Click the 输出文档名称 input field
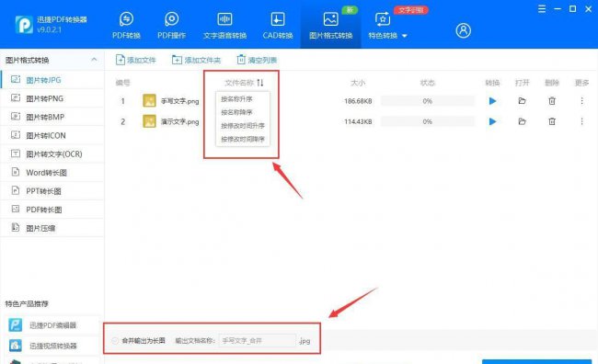The height and width of the screenshot is (364, 598). [x=258, y=340]
